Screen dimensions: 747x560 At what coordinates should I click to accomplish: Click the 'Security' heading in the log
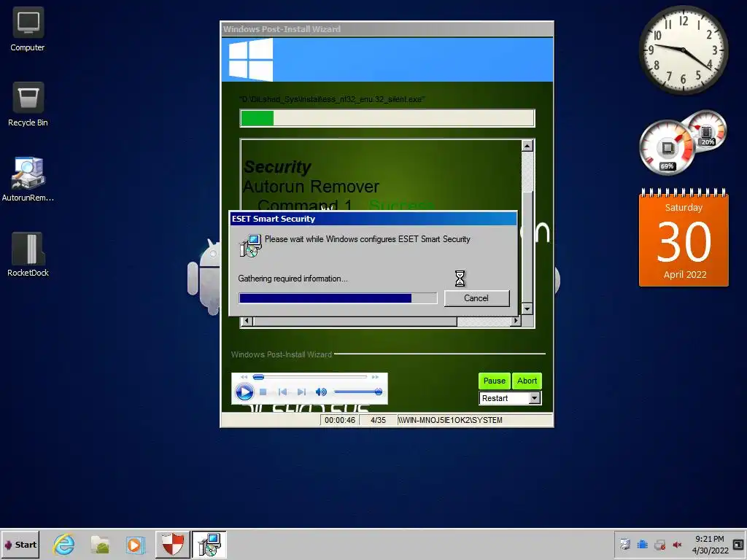pos(277,167)
